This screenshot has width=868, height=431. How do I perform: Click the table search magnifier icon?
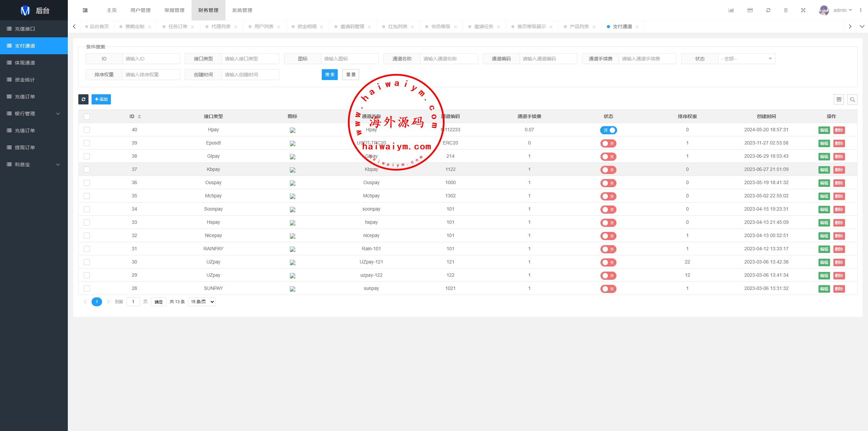(852, 99)
